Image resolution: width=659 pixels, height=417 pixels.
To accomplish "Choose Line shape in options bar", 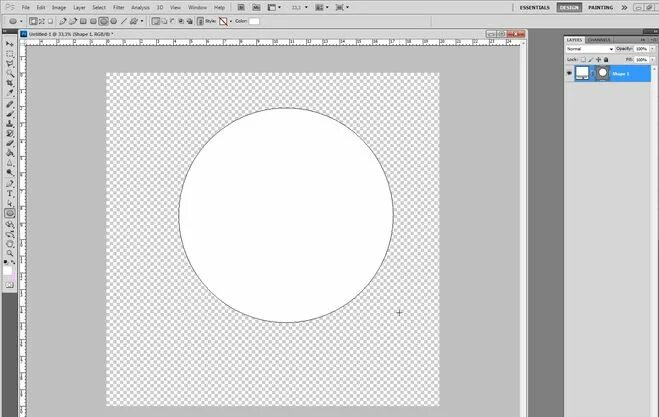I will tap(124, 21).
